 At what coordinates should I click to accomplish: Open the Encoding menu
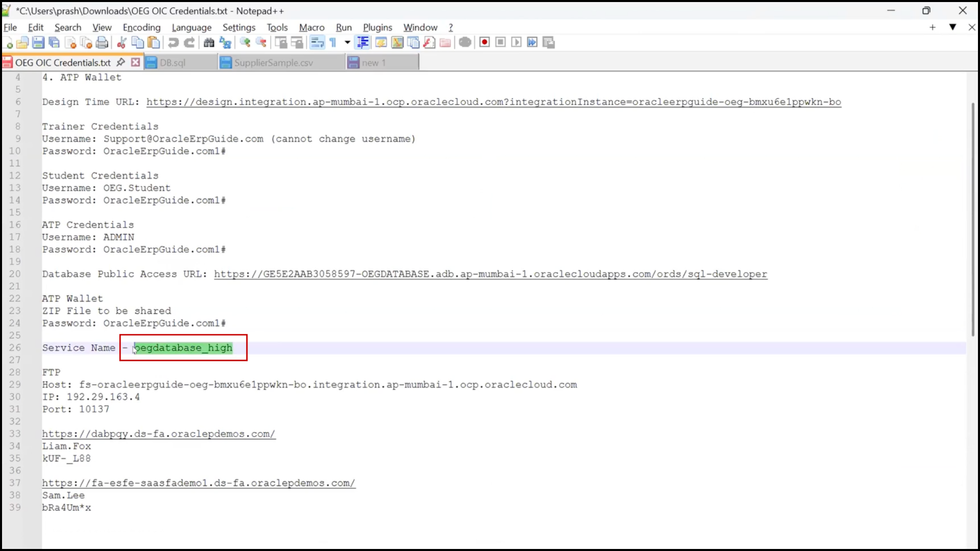[141, 28]
